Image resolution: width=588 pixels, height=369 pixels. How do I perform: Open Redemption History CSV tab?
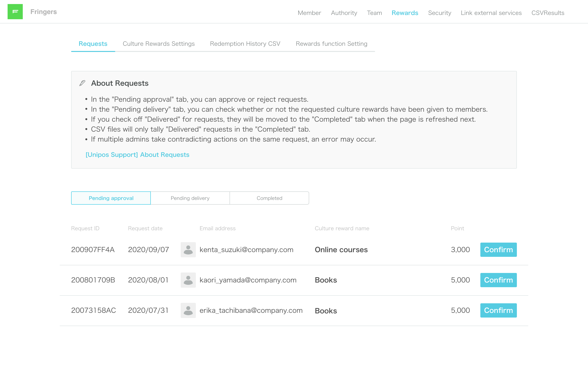tap(245, 44)
